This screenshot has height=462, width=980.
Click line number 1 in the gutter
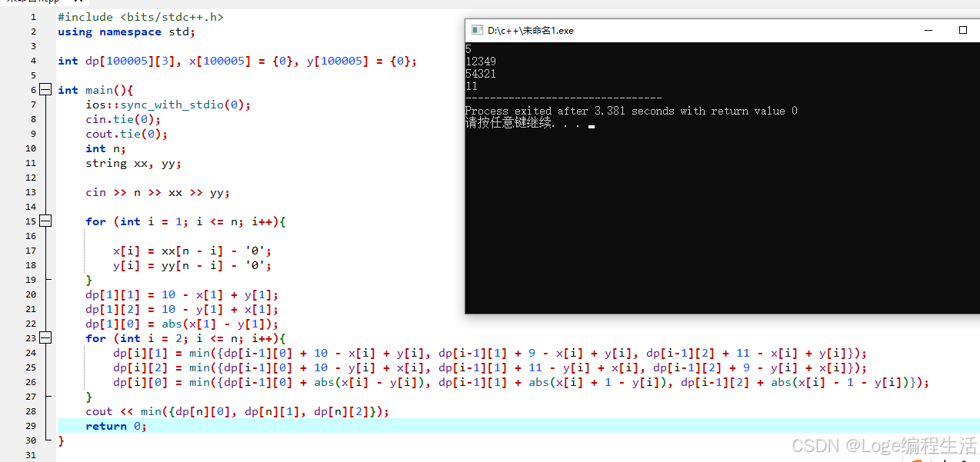33,16
